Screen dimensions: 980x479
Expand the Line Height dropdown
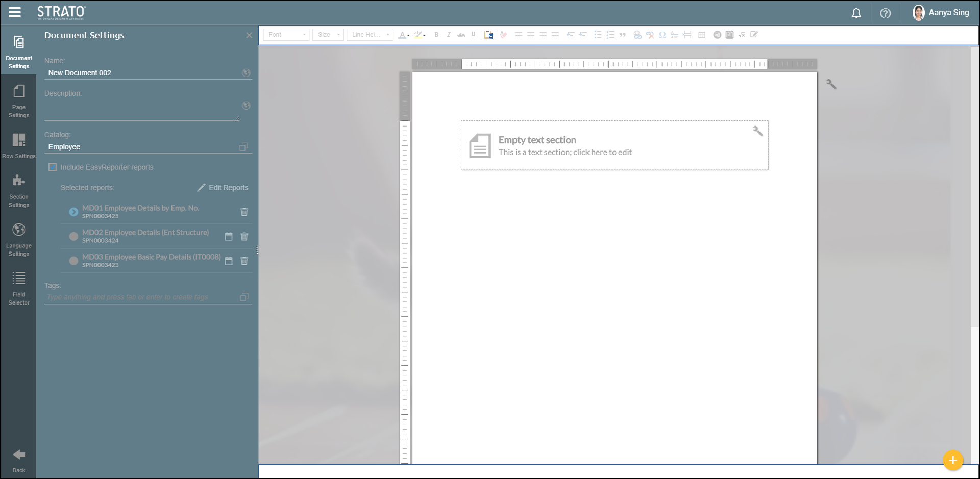370,35
